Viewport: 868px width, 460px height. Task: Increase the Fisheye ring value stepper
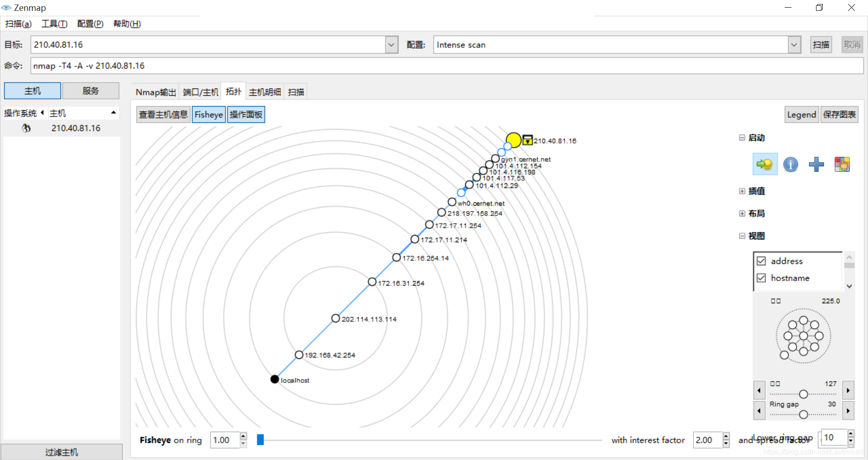coord(243,436)
